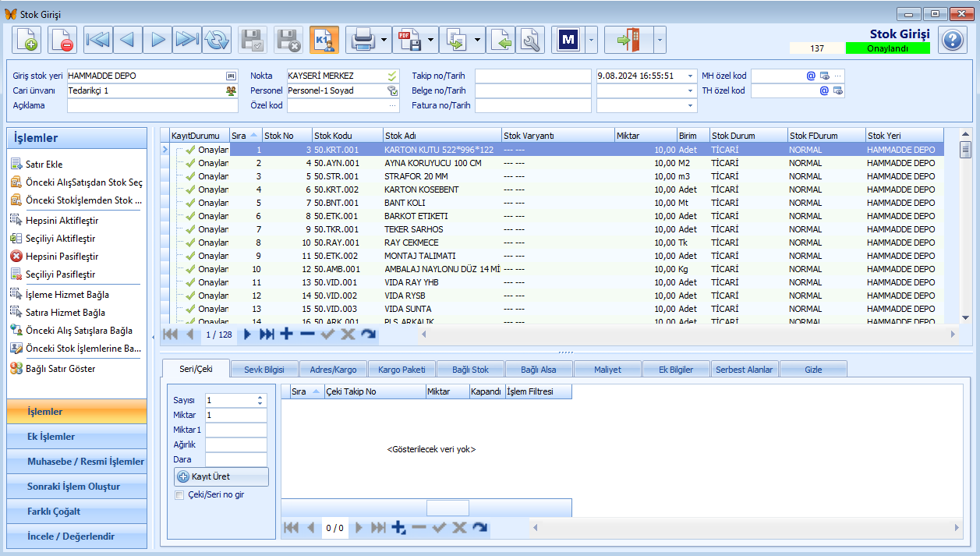Screen dimensions: 980x556
Task: Switch to Bağlı Stok tab
Action: tap(471, 370)
